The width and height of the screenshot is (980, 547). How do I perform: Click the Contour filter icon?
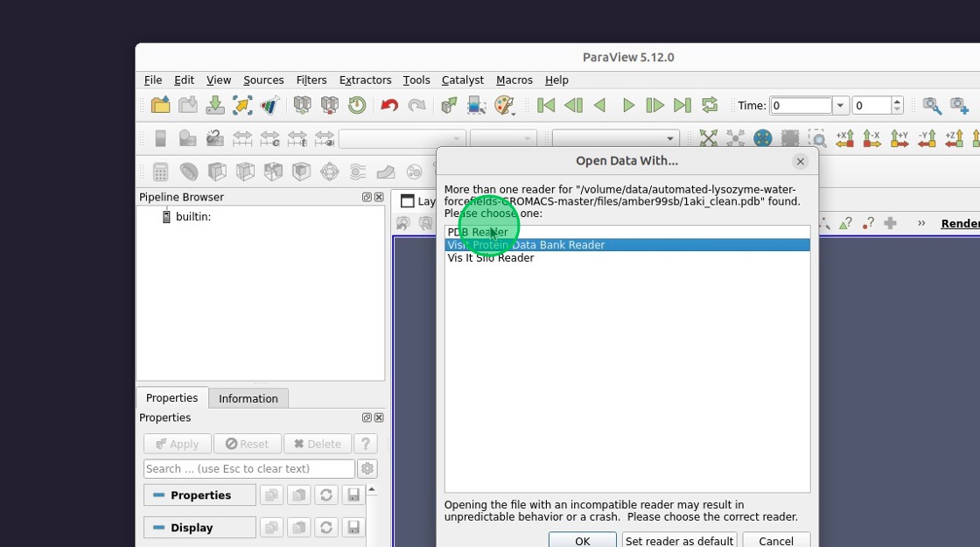(x=189, y=172)
